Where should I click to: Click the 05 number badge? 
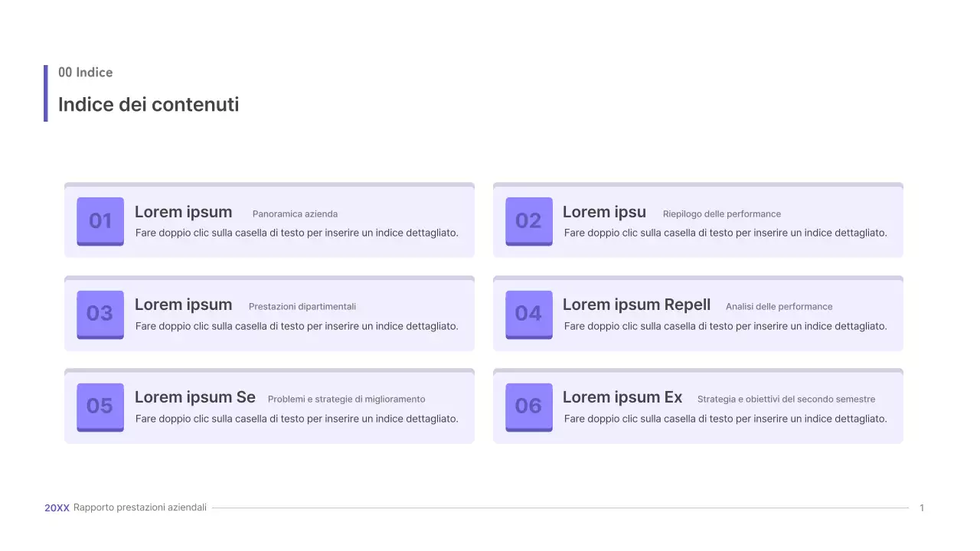pyautogui.click(x=100, y=406)
